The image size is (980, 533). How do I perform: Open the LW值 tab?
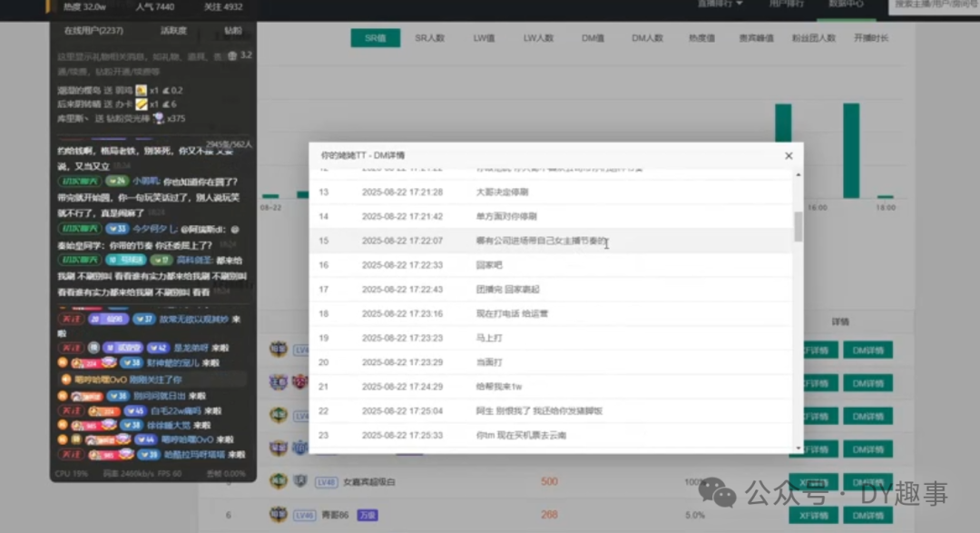click(484, 38)
